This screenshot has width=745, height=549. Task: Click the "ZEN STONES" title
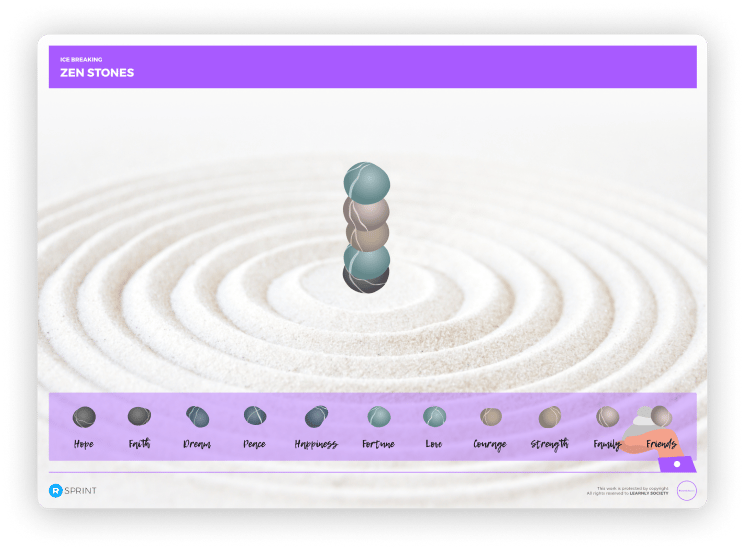[97, 73]
